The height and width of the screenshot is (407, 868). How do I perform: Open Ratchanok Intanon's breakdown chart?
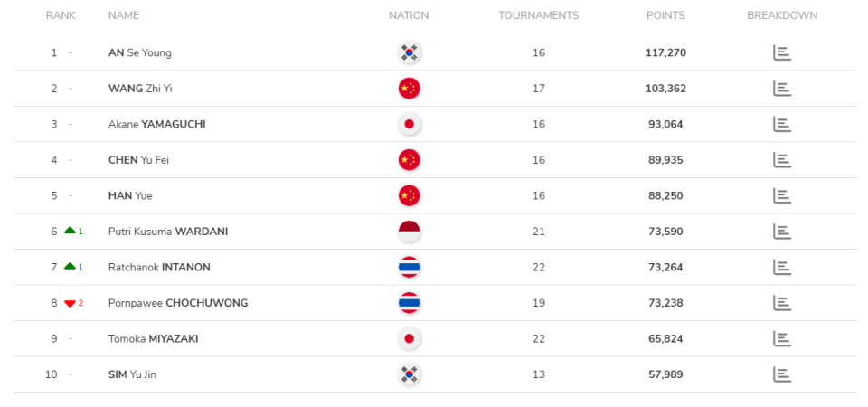[x=782, y=267]
